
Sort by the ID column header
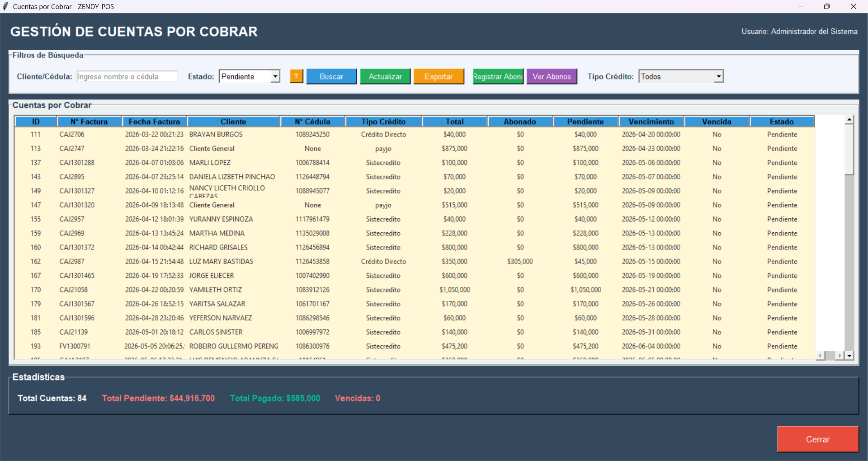point(36,122)
